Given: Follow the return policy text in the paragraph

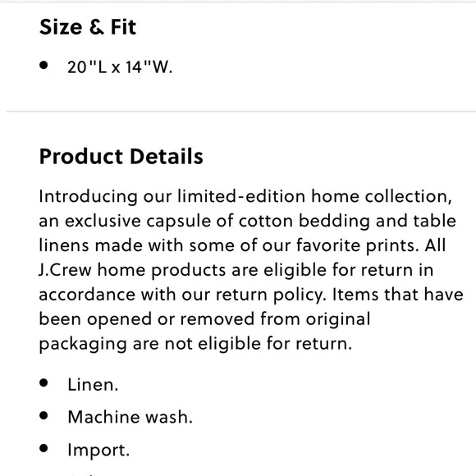Looking at the screenshot, I should tap(271, 295).
